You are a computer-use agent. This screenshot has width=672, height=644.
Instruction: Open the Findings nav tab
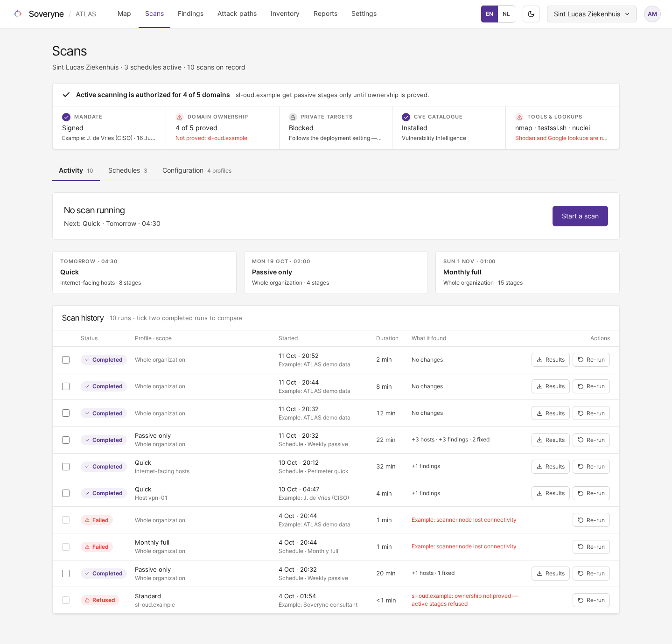(x=190, y=14)
